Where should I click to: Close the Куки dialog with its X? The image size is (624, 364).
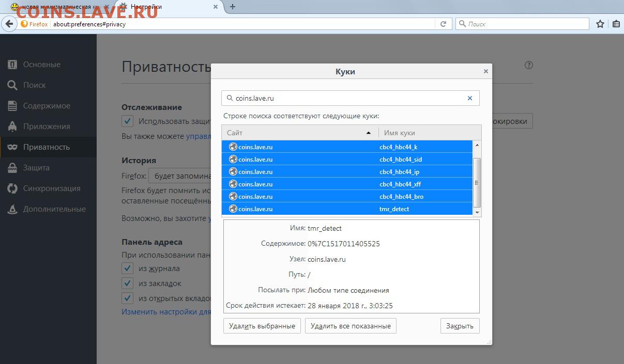click(x=485, y=71)
